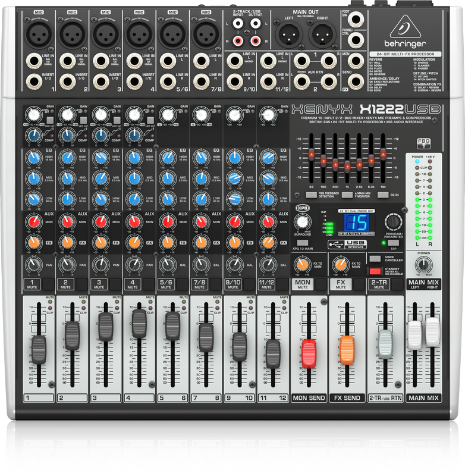This screenshot has width=465, height=476.
Task: Click the 5/6 BAL knob
Action: (168, 265)
